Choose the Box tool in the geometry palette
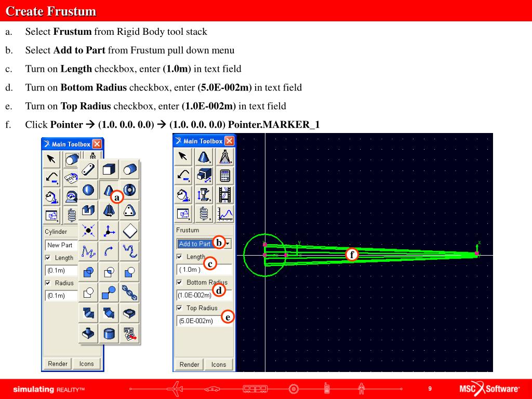This screenshot has height=399, width=532. click(109, 169)
